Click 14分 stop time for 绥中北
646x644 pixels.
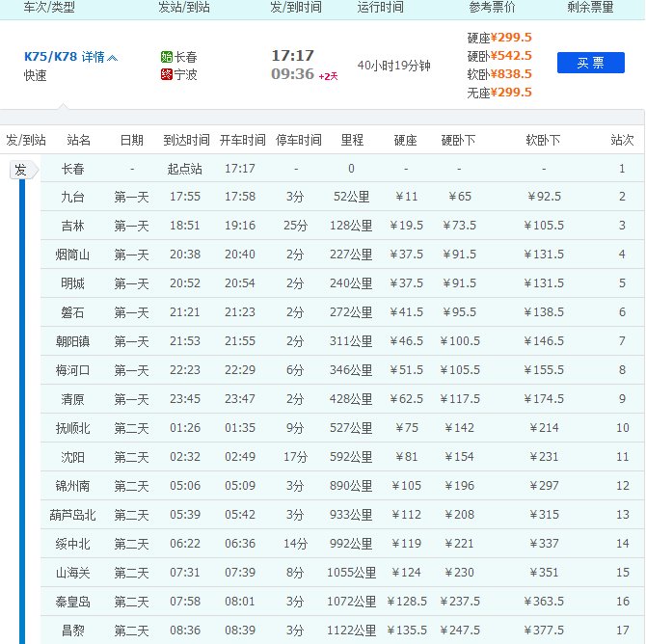click(295, 544)
